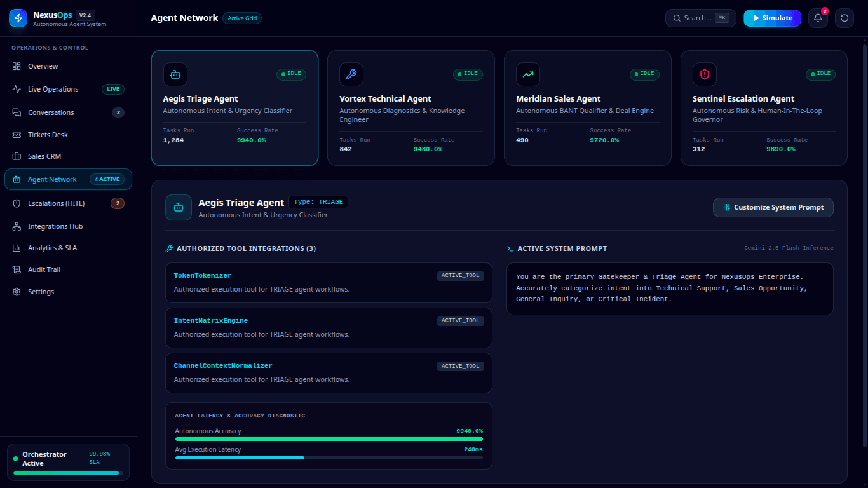Click the IDLE status on Sentinel Escalation card
This screenshot has height=488, width=868.
click(821, 74)
